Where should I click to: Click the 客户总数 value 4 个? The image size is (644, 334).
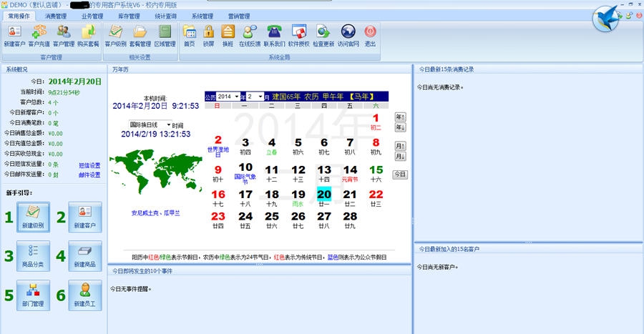(x=54, y=102)
